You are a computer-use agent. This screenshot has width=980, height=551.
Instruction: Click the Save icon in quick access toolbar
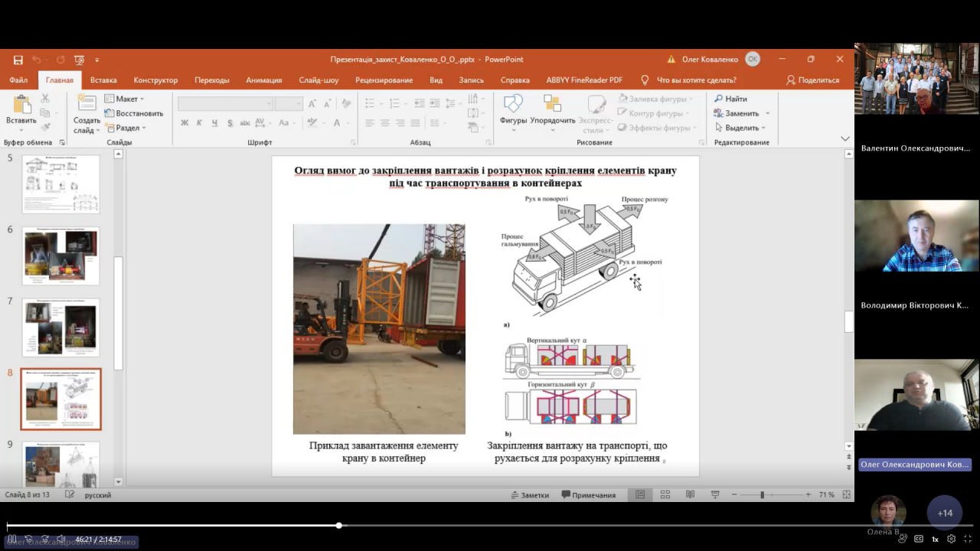(x=18, y=60)
